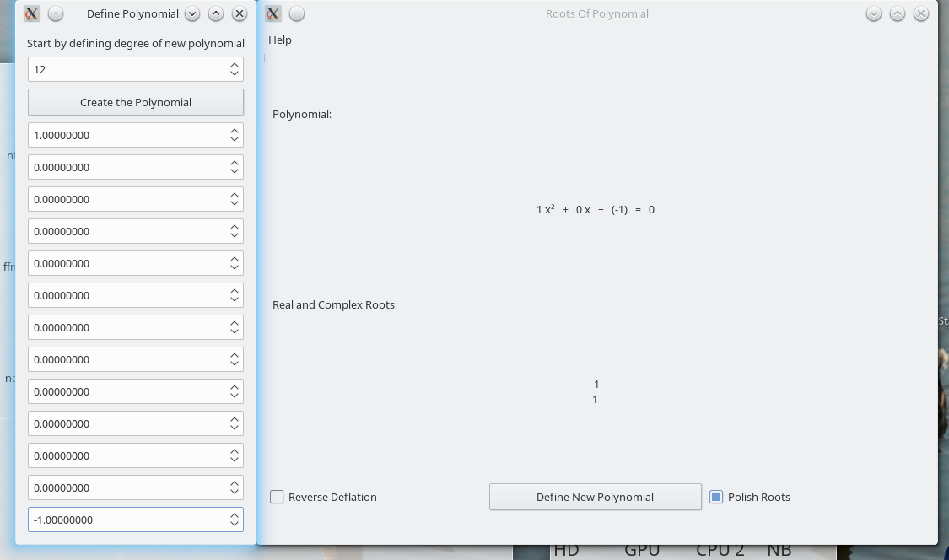Click the Define New Polynomial button
This screenshot has width=949, height=560.
click(595, 497)
